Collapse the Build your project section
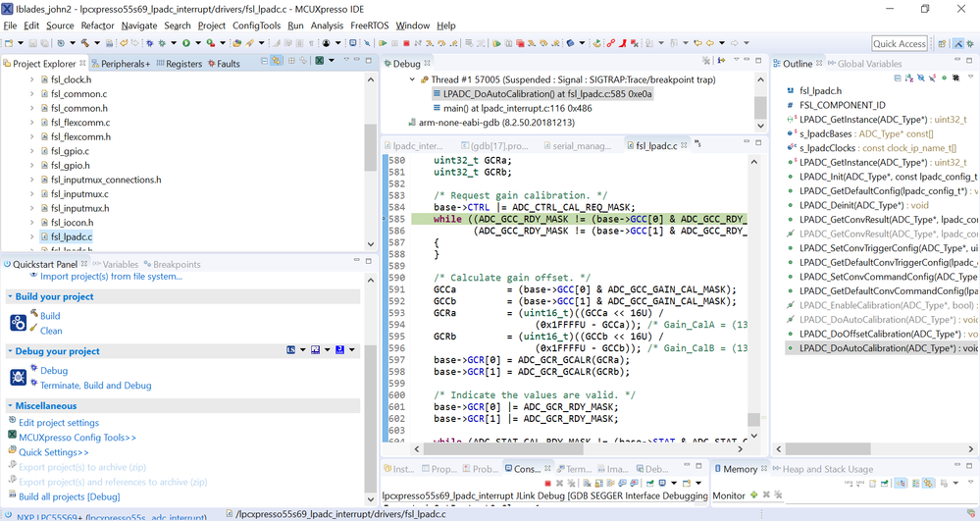 (9, 296)
